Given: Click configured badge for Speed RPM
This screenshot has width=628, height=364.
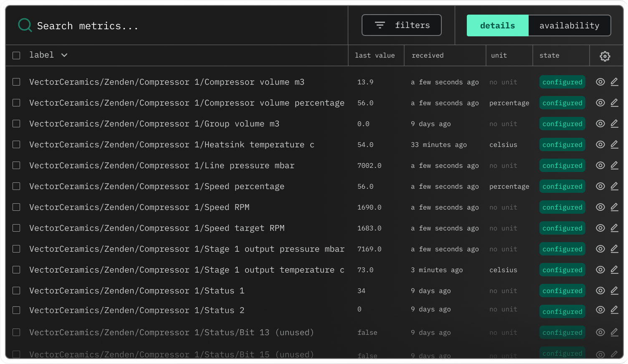Looking at the screenshot, I should click(x=562, y=207).
